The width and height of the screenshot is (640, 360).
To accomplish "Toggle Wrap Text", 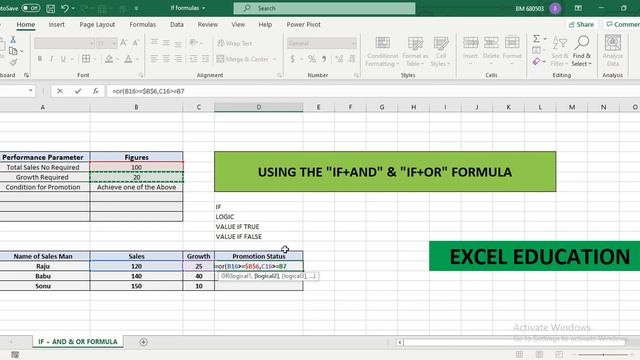I will point(235,43).
